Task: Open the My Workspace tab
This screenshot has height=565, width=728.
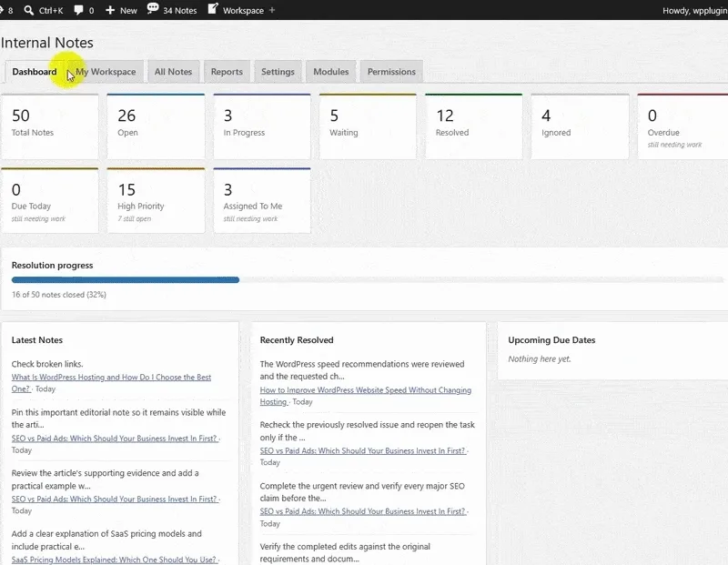Action: [106, 72]
